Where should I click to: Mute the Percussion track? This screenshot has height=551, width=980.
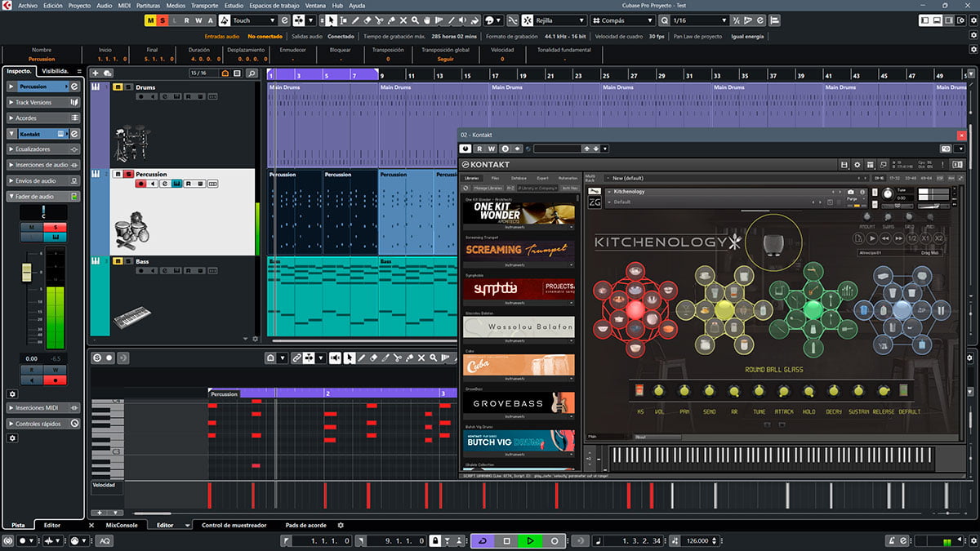point(118,175)
